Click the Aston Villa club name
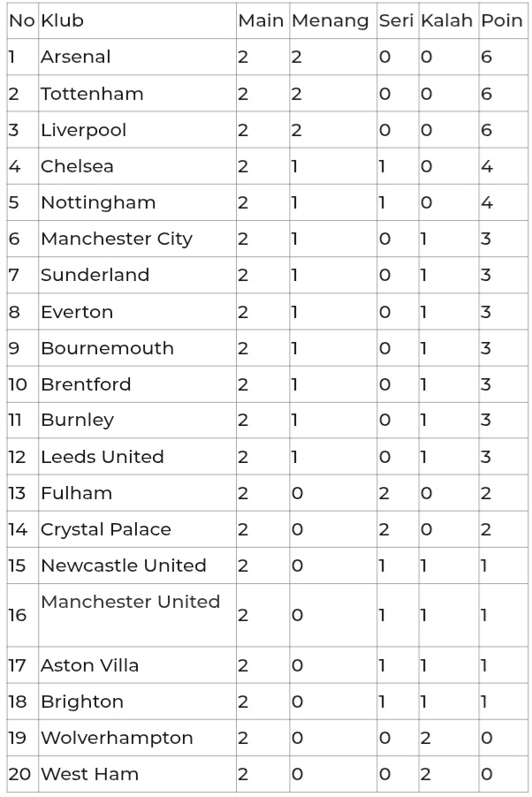532x797 pixels. point(89,665)
